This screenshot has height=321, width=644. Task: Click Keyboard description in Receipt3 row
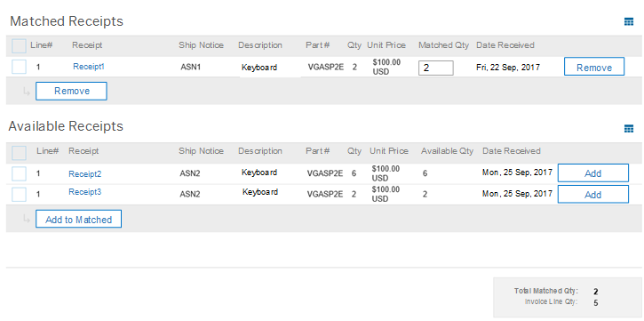[x=260, y=192]
